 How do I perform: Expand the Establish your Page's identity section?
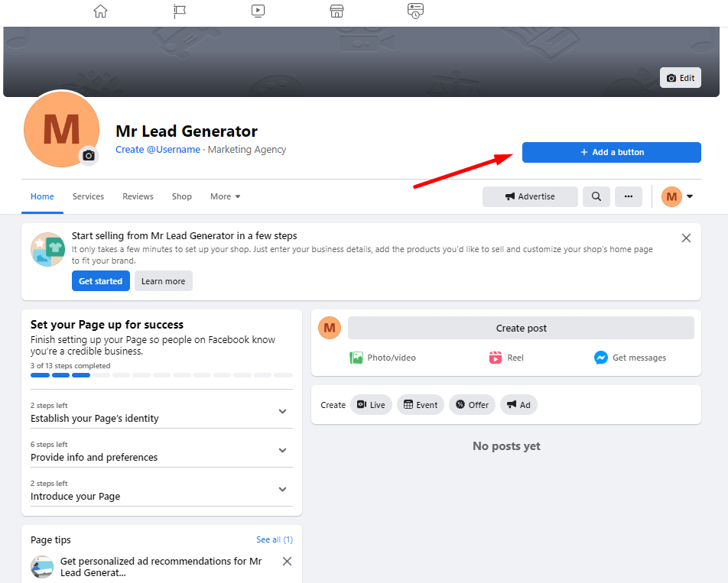[x=282, y=411]
